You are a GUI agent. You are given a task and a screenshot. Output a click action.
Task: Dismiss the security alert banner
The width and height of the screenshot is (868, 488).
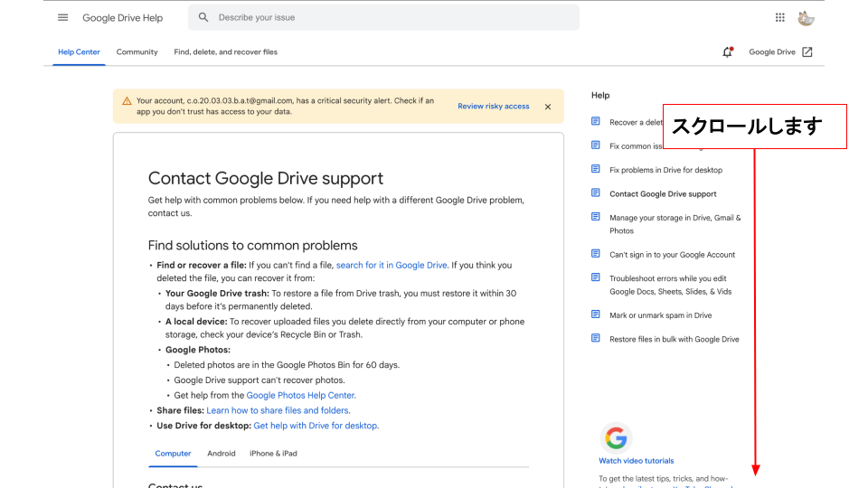[x=548, y=107]
